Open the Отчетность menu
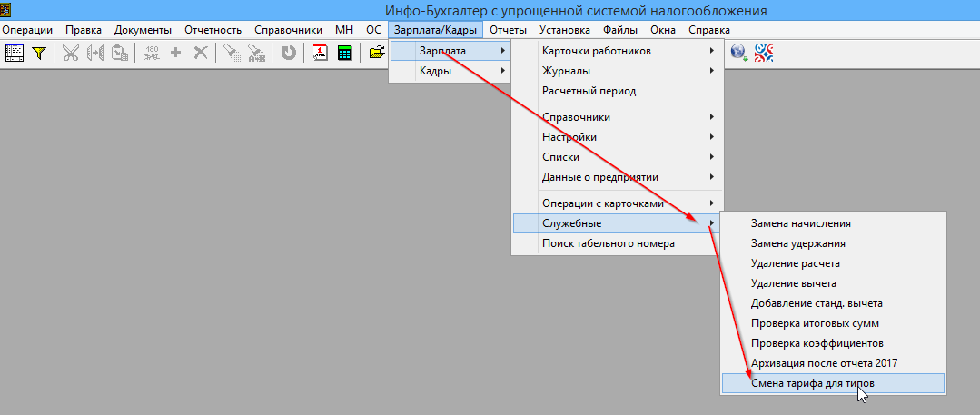 click(213, 30)
